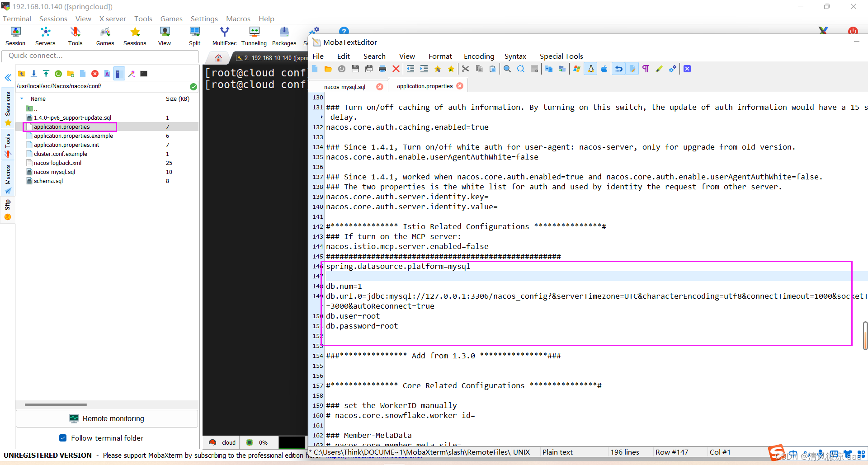Screen dimensions: 868x465
Task: Click the Servers toolbar button
Action: click(x=45, y=36)
